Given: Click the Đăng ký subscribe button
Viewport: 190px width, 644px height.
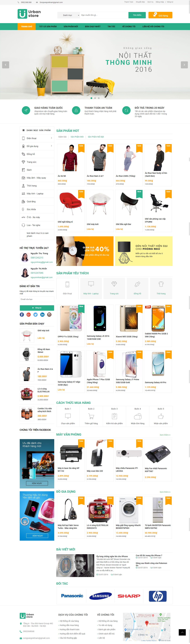Looking at the screenshot, I should [x=37, y=308].
